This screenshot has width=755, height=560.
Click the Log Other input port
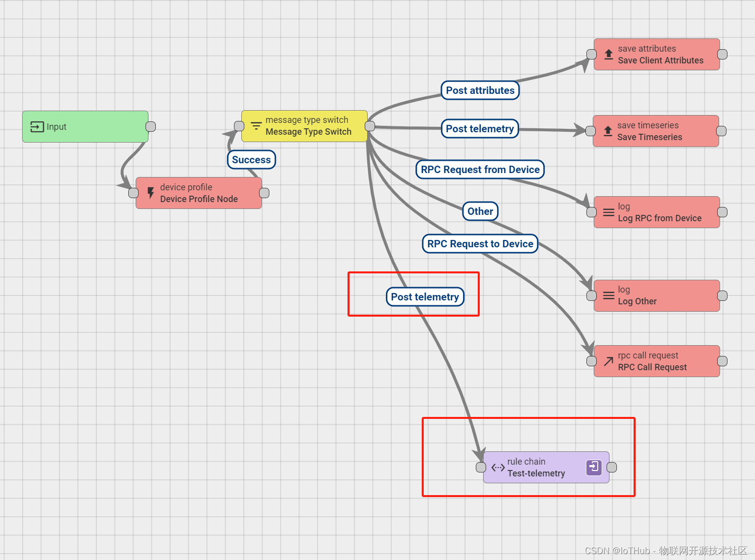(591, 295)
